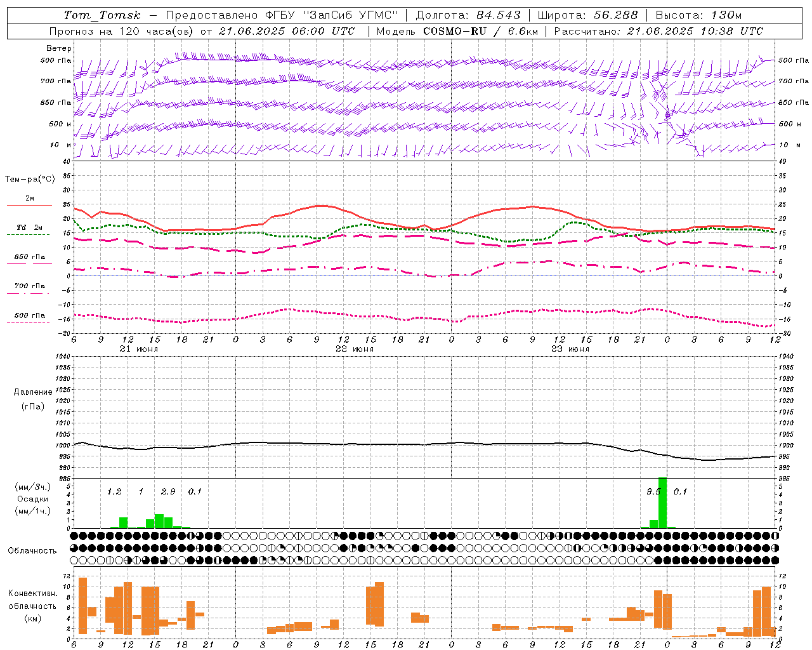Click the Давление pressure panel label
This screenshot has height=650, width=812.
coord(33,392)
